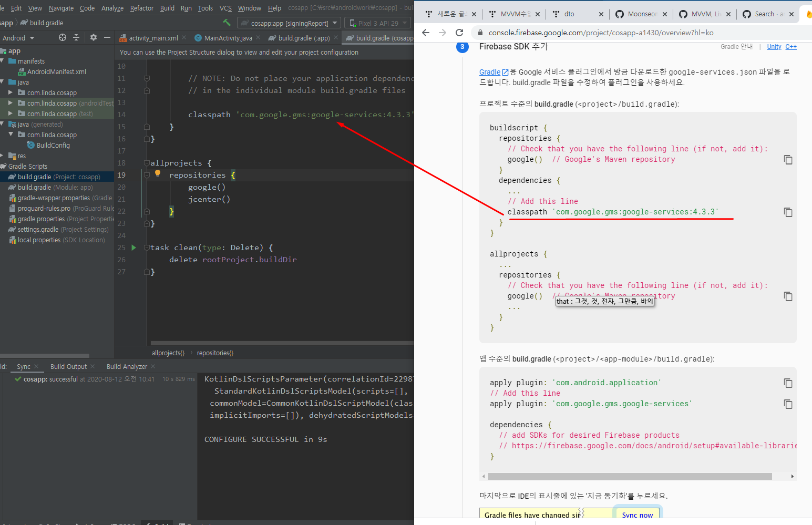Copy the apply plugin com.android.application line
The width and height of the screenshot is (812, 525).
788,383
